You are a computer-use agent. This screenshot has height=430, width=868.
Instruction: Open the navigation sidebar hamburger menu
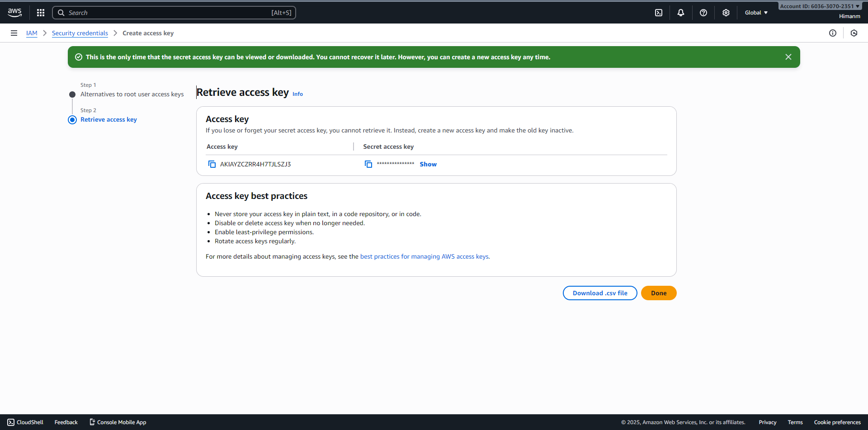tap(14, 33)
